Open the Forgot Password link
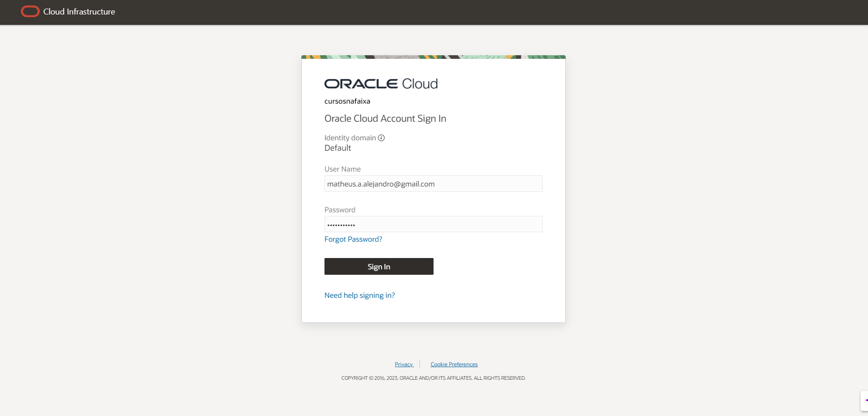868x416 pixels. (x=353, y=239)
